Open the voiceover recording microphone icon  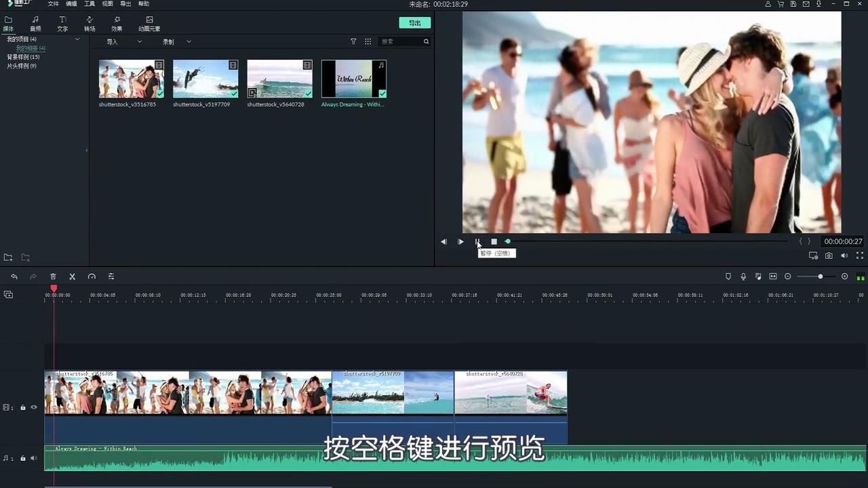pos(743,277)
